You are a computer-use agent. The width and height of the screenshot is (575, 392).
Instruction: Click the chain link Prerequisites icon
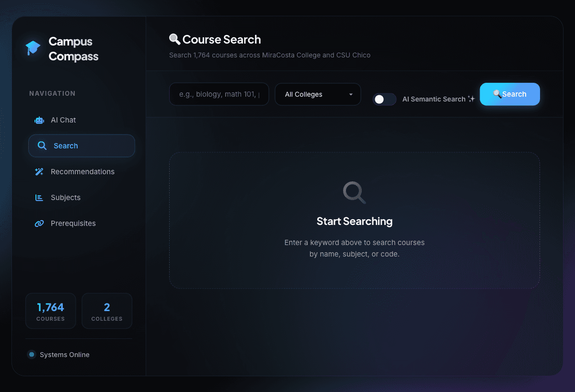(x=39, y=224)
